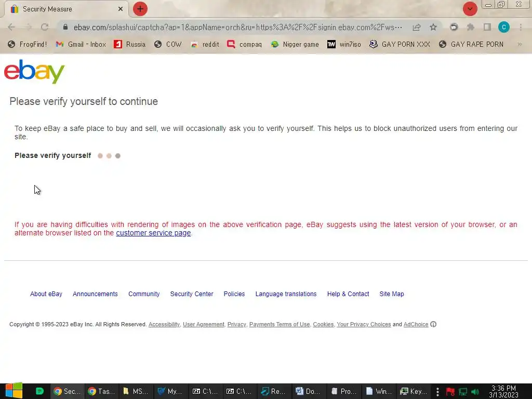
Task: Open the compaq bookmark
Action: [245, 45]
